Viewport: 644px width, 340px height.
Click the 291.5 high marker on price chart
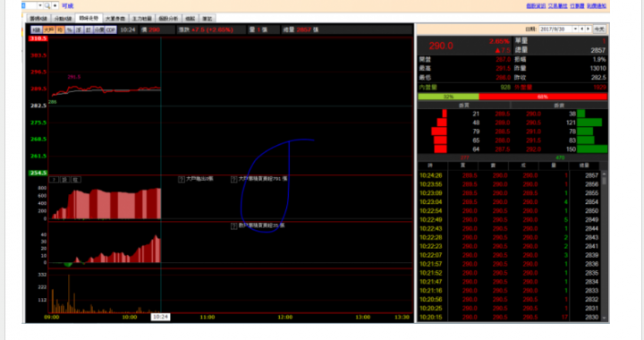coord(74,77)
